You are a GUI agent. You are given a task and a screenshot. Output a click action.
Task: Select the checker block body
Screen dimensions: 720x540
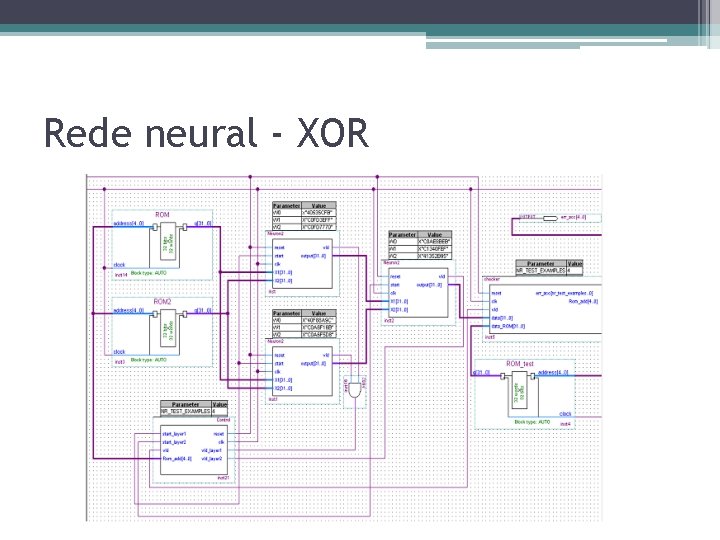(545, 309)
